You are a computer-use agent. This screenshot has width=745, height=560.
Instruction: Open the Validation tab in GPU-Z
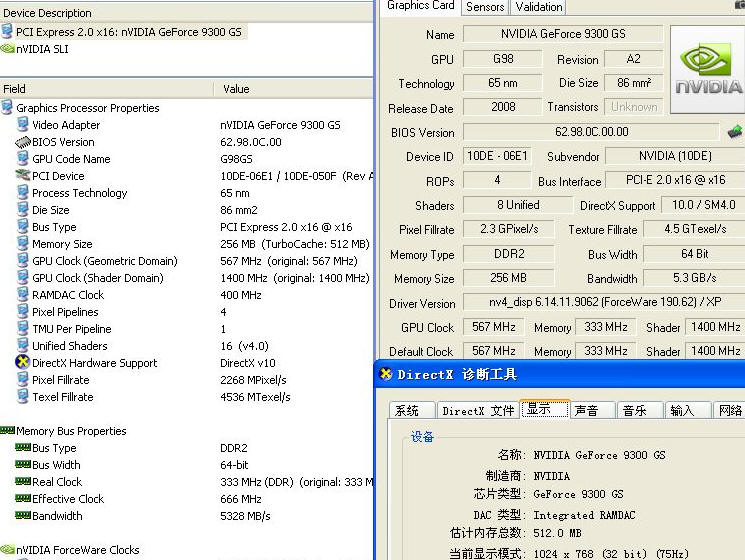(x=539, y=7)
